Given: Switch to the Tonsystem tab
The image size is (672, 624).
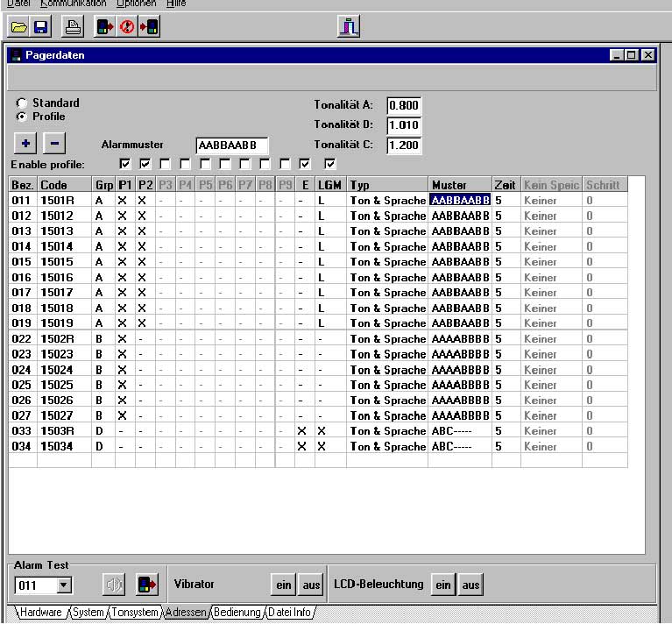Looking at the screenshot, I should 134,613.
